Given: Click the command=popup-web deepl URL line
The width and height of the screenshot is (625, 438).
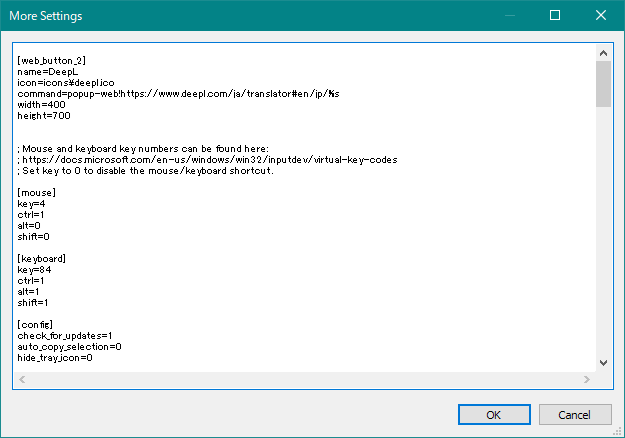Looking at the screenshot, I should tap(178, 94).
